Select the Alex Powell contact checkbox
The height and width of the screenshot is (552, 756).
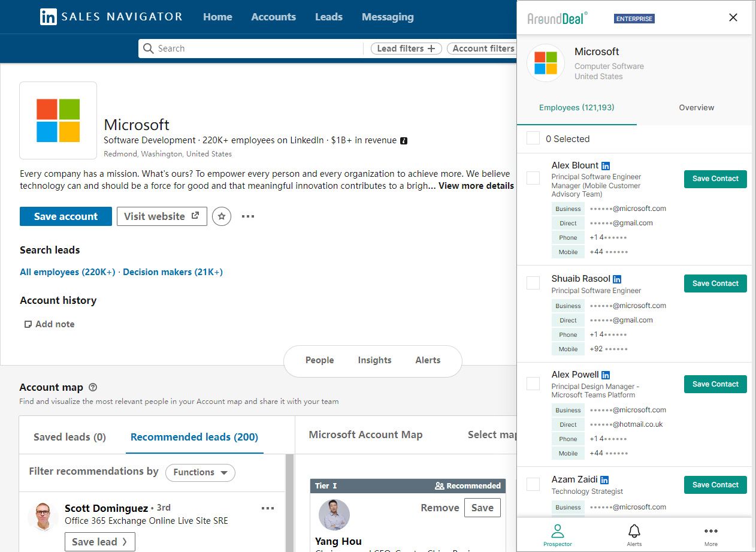[533, 384]
